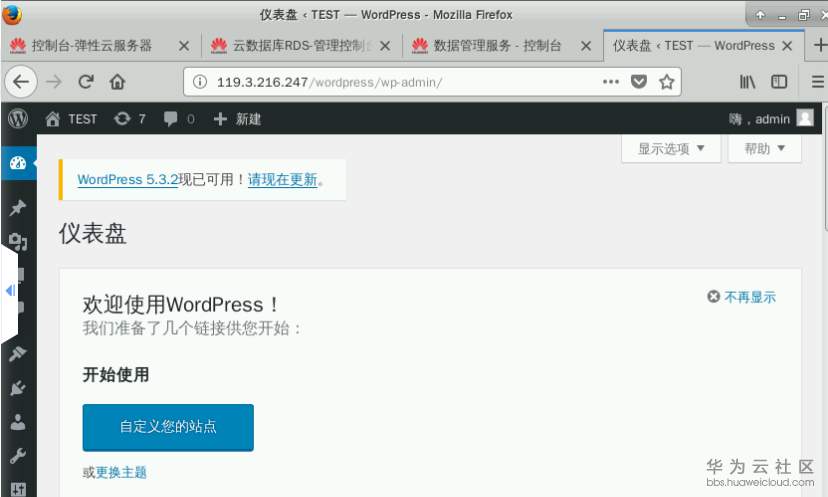The image size is (828, 497).
Task: Visit the TEST site from admin bar
Action: pos(71,119)
